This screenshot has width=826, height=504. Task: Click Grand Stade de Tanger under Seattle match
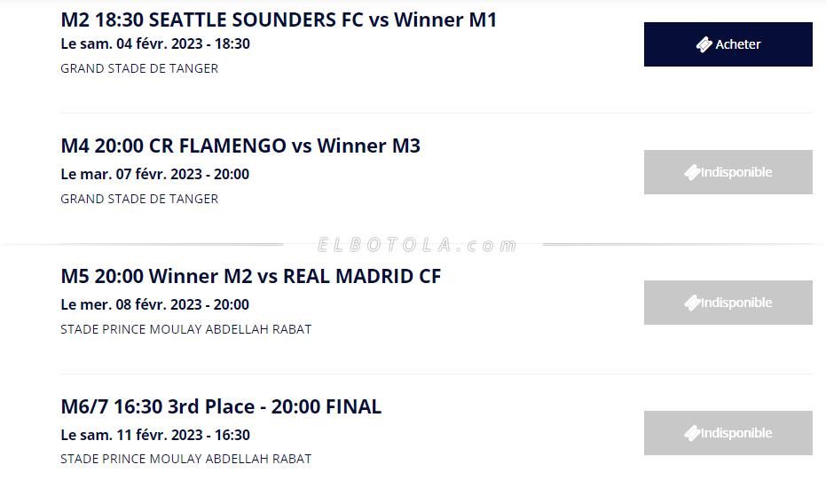point(139,68)
